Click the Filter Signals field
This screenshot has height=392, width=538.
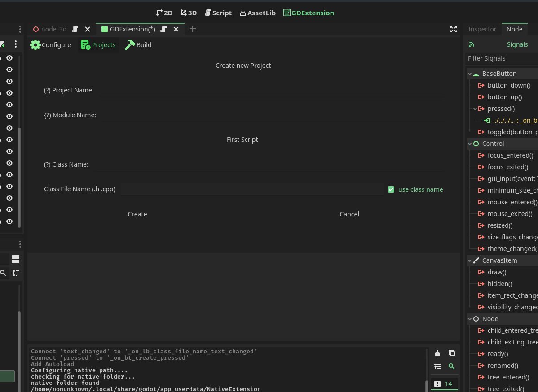click(x=503, y=58)
